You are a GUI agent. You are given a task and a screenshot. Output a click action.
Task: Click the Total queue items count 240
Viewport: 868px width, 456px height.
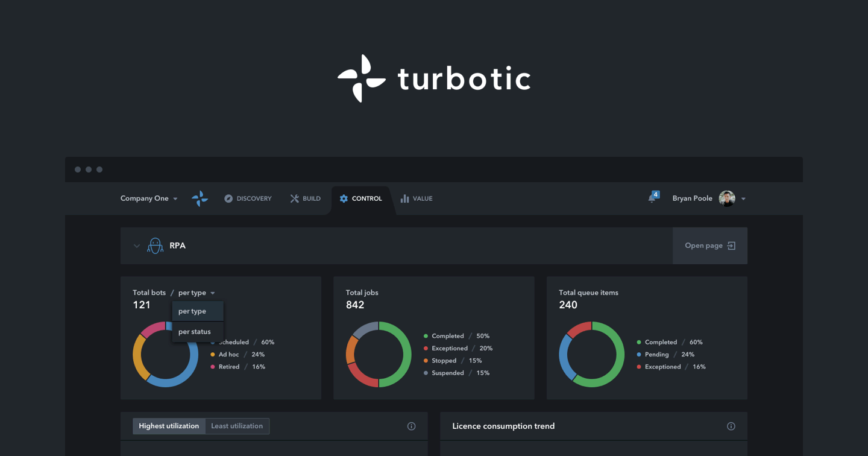[568, 305]
